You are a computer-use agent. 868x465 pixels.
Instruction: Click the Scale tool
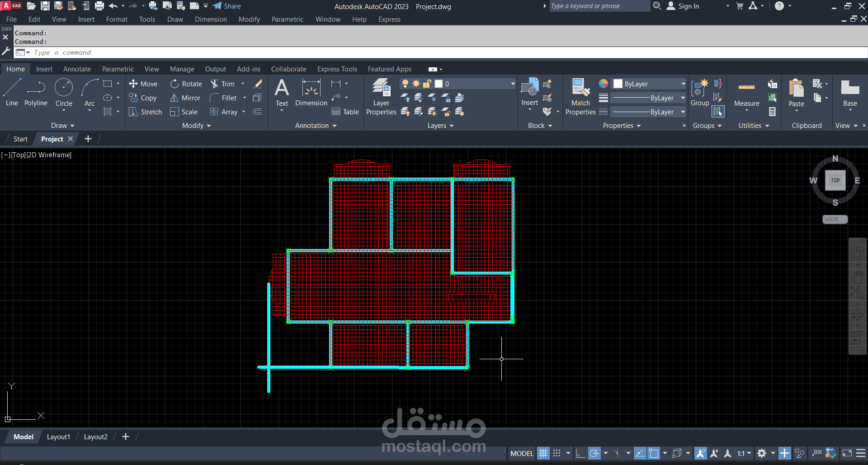tap(184, 112)
